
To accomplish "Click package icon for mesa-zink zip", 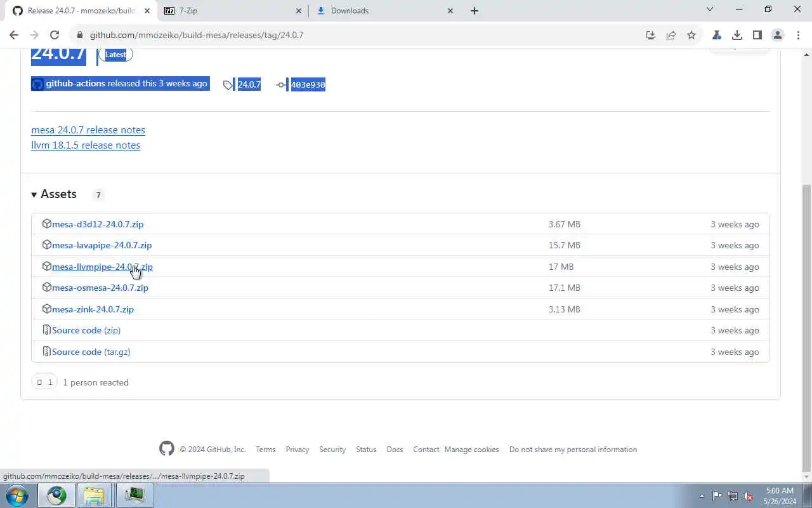I will click(x=46, y=309).
